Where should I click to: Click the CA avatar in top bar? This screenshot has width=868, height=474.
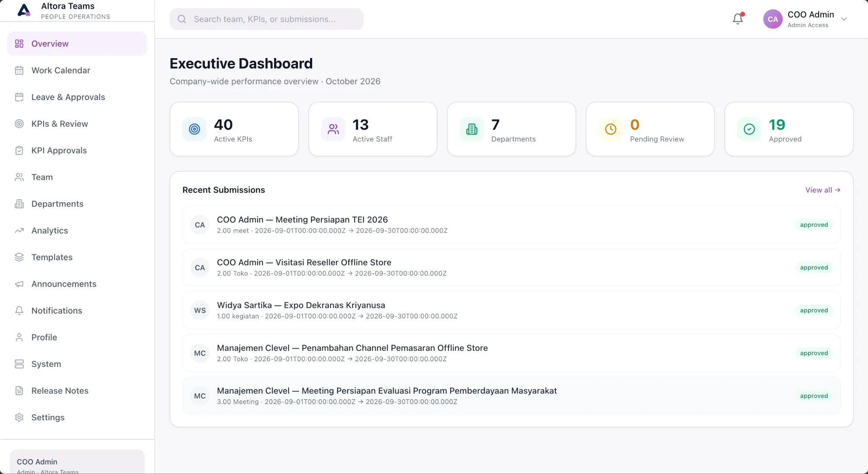[x=773, y=19]
